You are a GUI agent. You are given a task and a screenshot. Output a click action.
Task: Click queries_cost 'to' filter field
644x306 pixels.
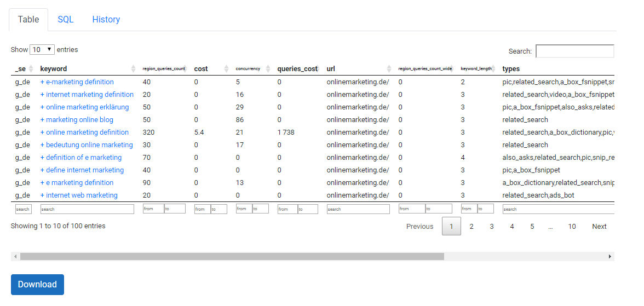(308, 209)
